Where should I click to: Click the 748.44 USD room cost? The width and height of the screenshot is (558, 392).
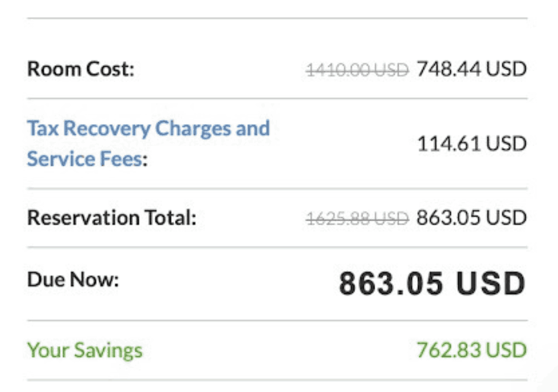click(472, 69)
